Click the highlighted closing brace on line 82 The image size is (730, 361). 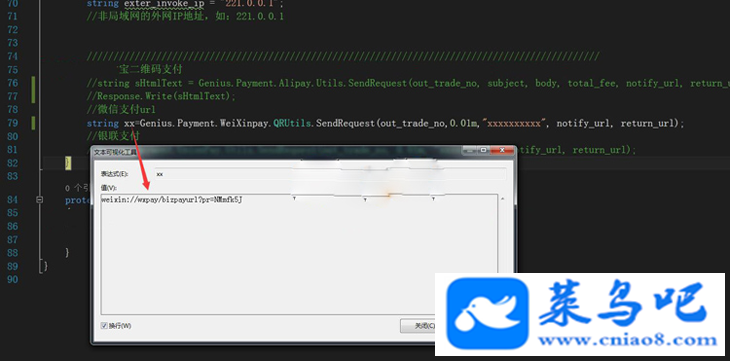point(68,163)
